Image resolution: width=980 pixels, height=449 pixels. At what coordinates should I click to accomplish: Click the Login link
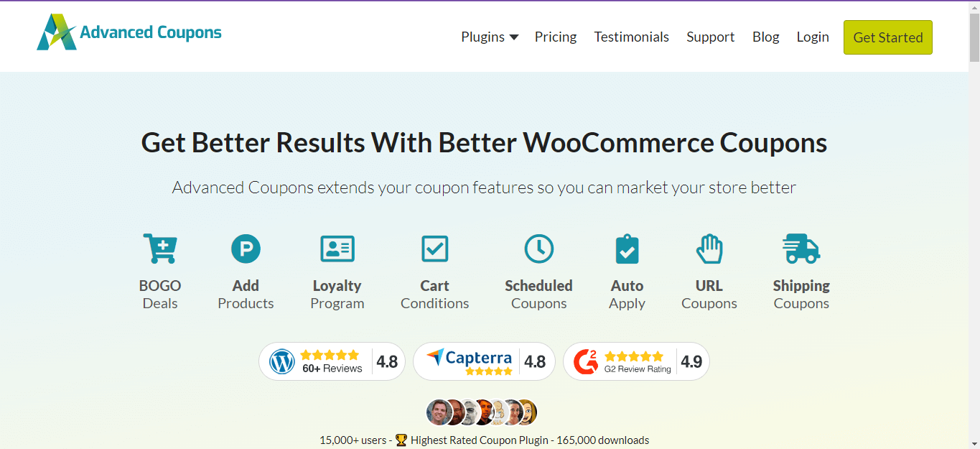pyautogui.click(x=812, y=37)
